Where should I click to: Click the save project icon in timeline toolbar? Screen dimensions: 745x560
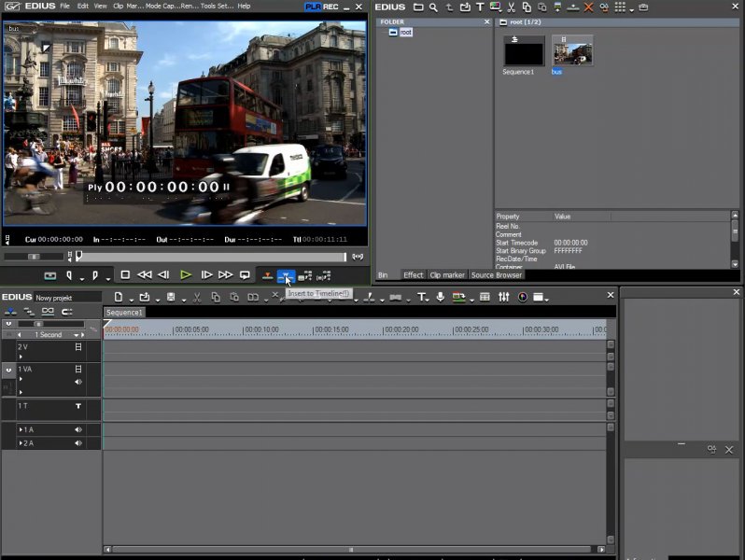(x=170, y=298)
